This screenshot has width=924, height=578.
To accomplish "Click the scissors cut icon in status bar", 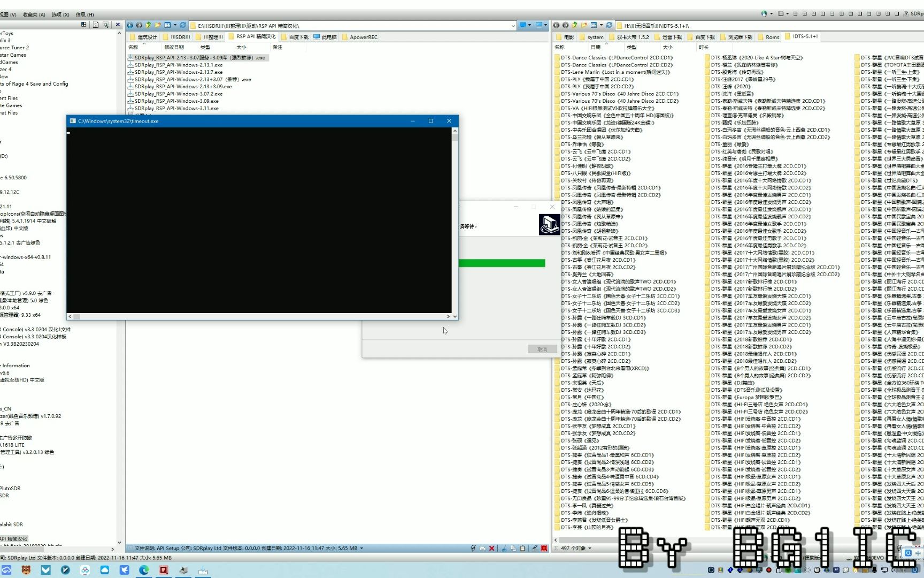I will pos(504,549).
